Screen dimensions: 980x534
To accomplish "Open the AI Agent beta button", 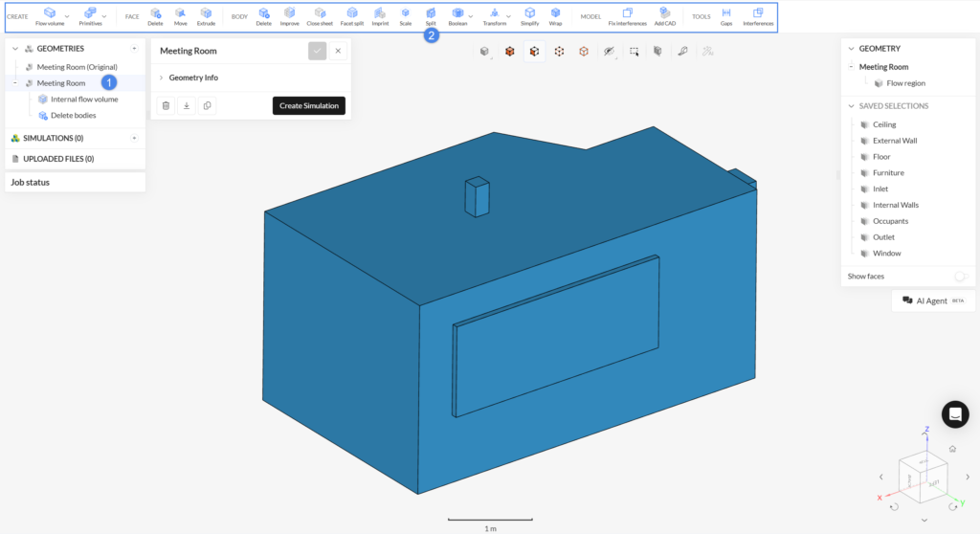I will (x=933, y=300).
